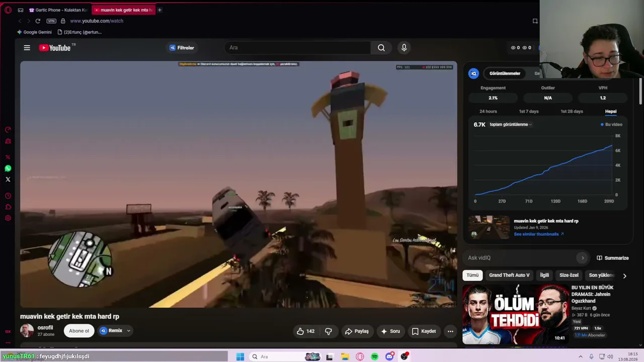Expand the toplam görüntülenme dropdown
Image resolution: width=644 pixels, height=362 pixels.
pyautogui.click(x=511, y=125)
